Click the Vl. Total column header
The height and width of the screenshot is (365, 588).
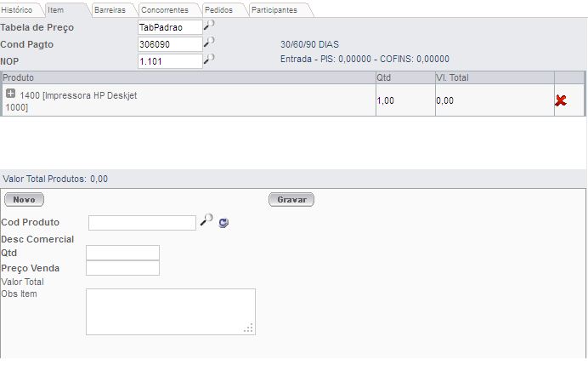point(495,77)
